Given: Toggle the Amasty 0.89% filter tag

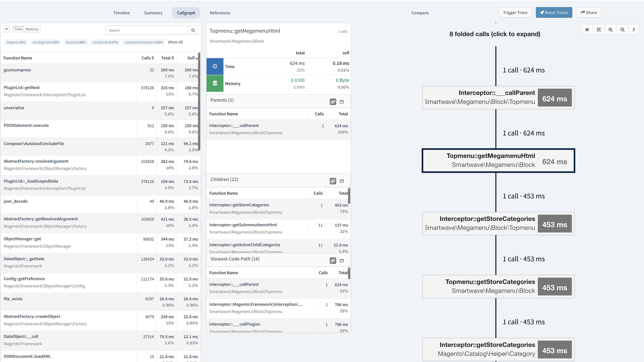Looking at the screenshot, I should [75, 42].
